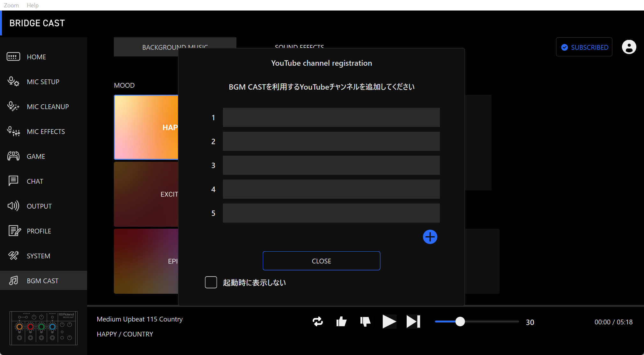The image size is (644, 355).
Task: Select the EPIC mood tile
Action: (x=146, y=261)
